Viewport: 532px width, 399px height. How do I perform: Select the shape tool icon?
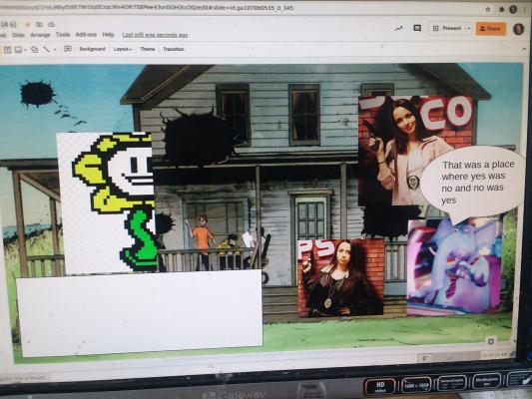35,50
